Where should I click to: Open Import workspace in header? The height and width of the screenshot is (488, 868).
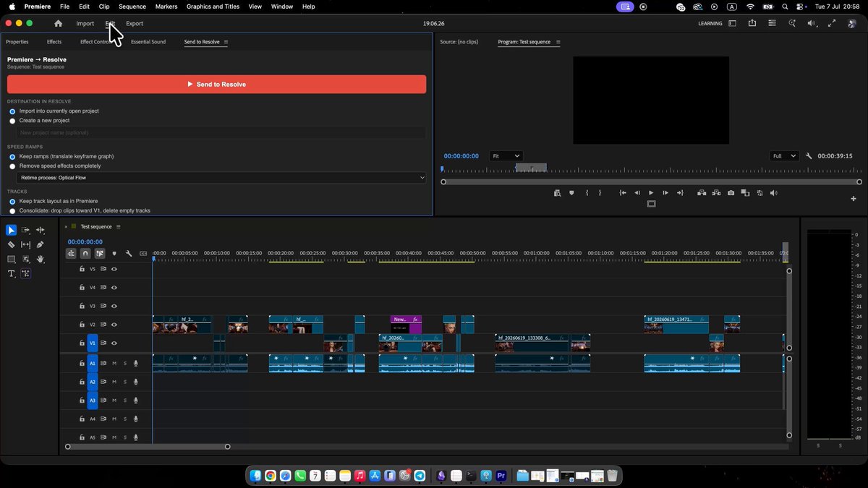click(85, 23)
